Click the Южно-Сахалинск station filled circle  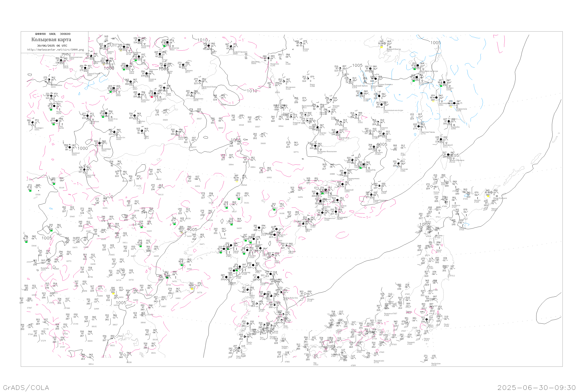pos(448,155)
